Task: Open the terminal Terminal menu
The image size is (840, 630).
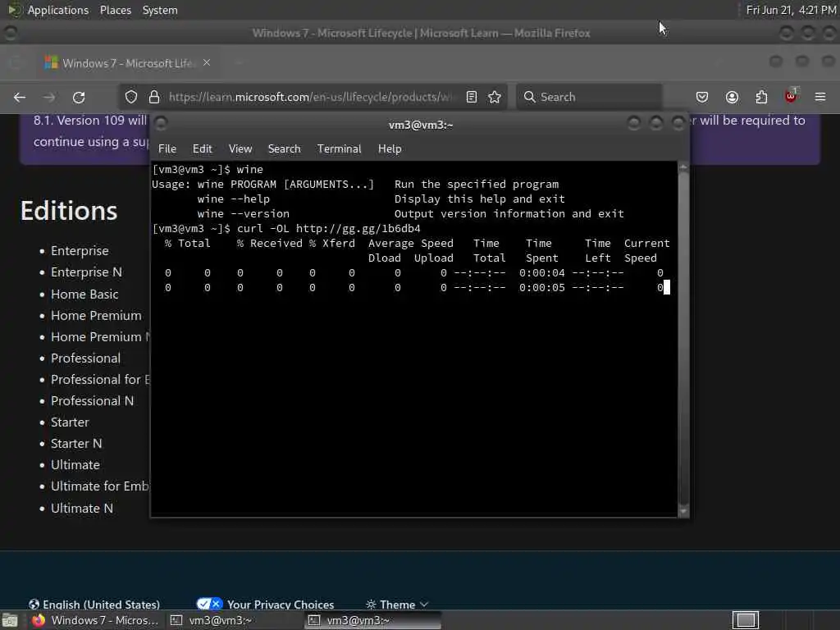Action: [339, 149]
